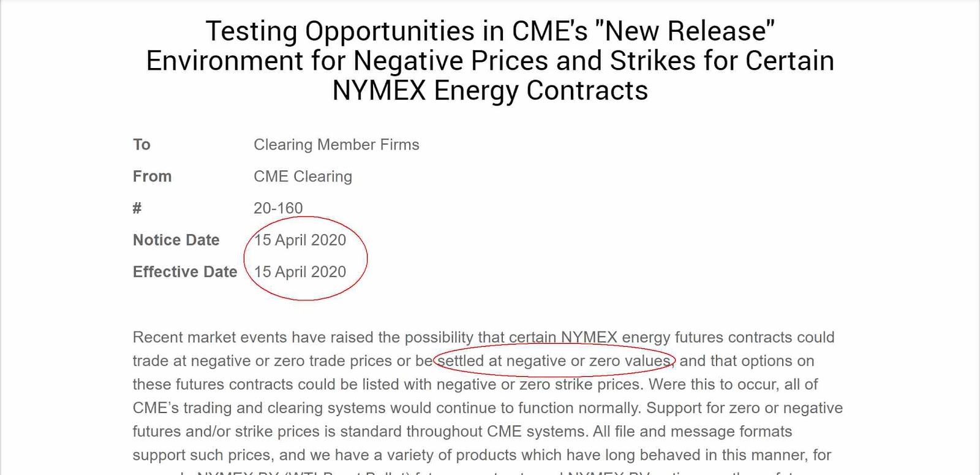Click "Recent market events" at paragraph start

(209, 338)
